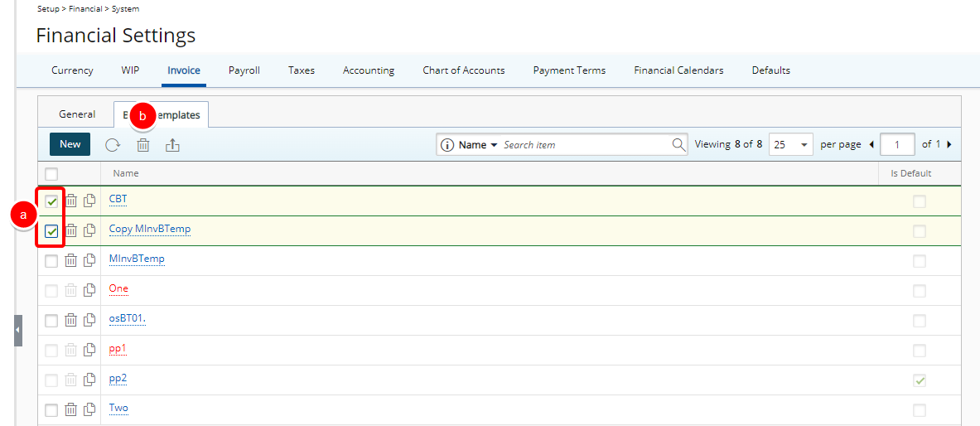Switch to the WIP tab
Viewport: 980px width, 426px height.
click(130, 70)
